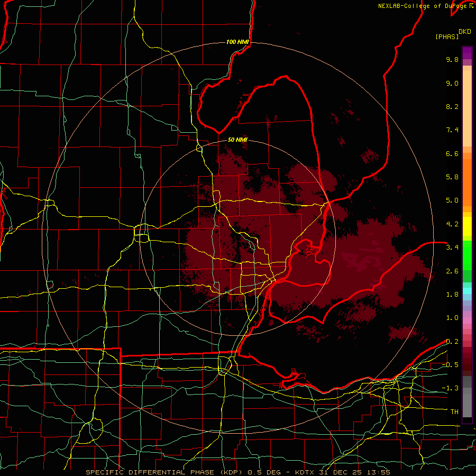Click the -1.3 legend value
The height and width of the screenshot is (476, 476).
pos(450,388)
